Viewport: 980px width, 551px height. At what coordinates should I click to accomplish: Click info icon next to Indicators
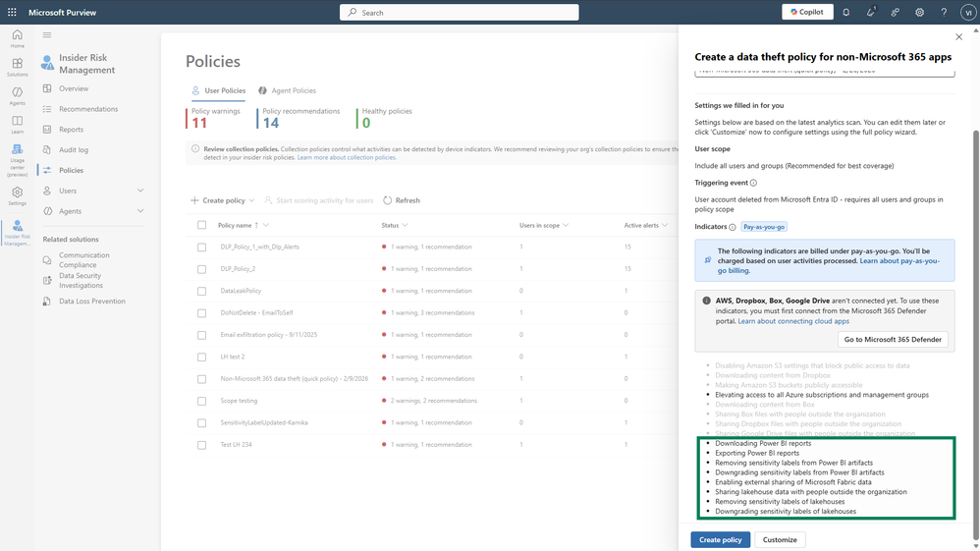tap(733, 227)
